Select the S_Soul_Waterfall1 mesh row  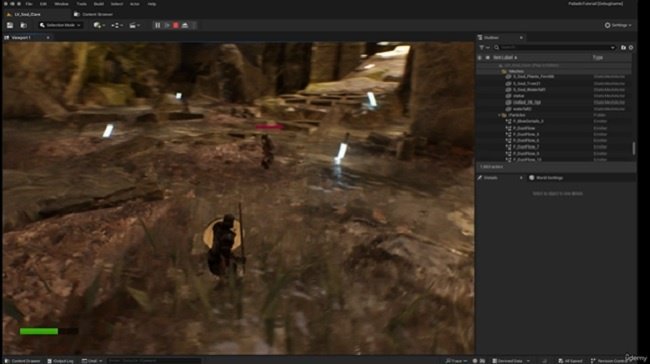[555, 90]
